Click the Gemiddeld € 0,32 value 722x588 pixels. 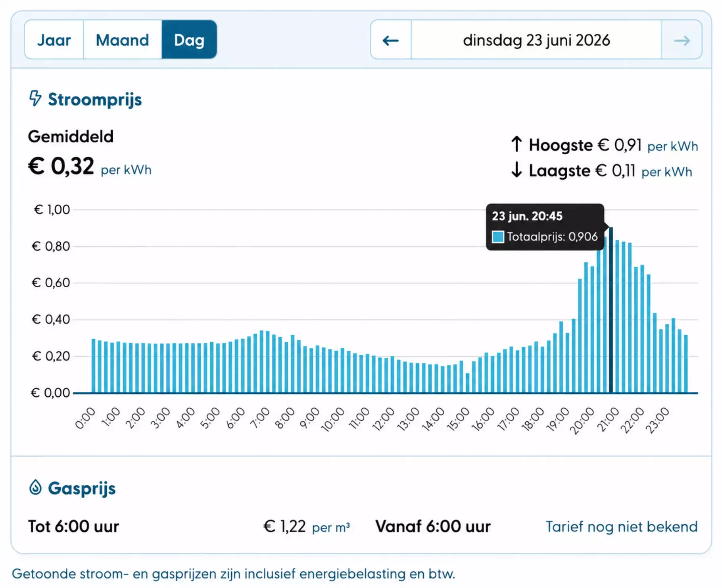61,166
